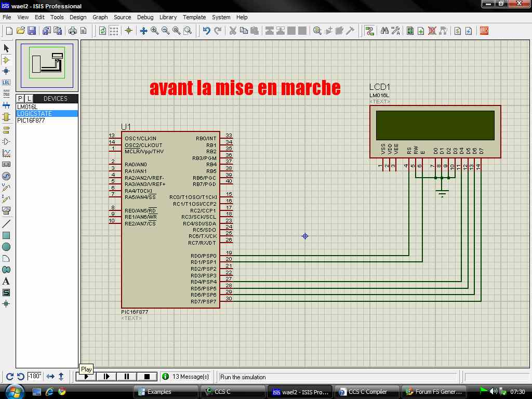Choose the Wire Label LBL tool
The width and height of the screenshot is (532, 399).
coord(6,83)
